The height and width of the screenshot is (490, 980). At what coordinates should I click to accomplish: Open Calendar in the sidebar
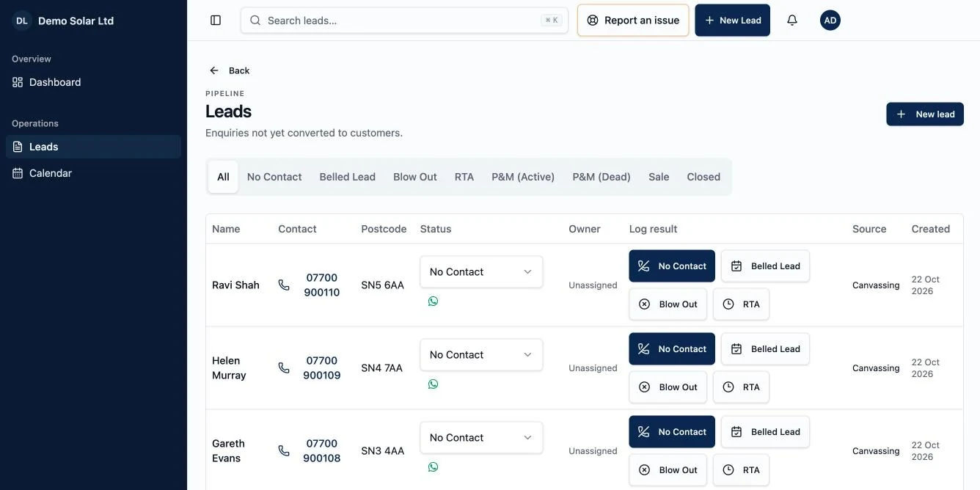coord(93,173)
